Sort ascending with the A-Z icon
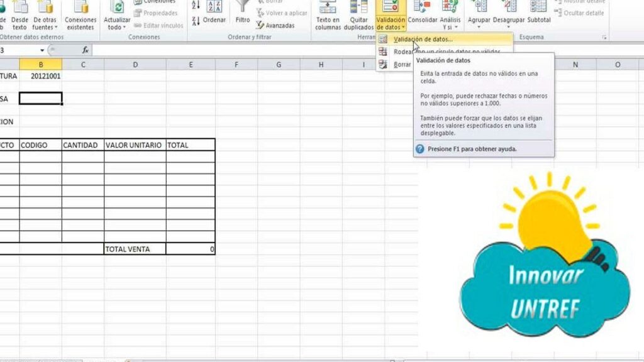 pos(195,5)
